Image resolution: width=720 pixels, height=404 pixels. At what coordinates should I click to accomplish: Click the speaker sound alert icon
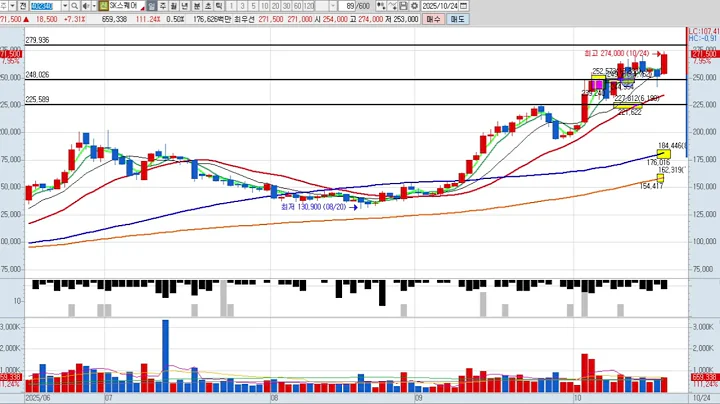pos(86,6)
